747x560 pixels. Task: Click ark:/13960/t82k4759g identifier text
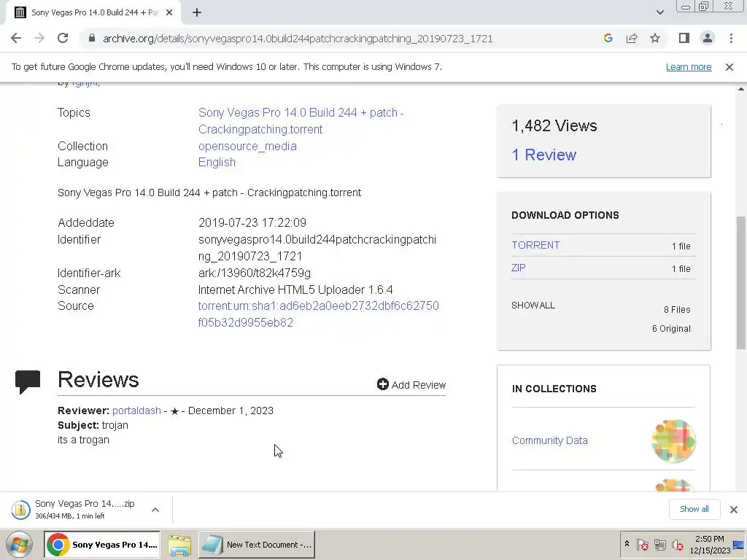(255, 273)
